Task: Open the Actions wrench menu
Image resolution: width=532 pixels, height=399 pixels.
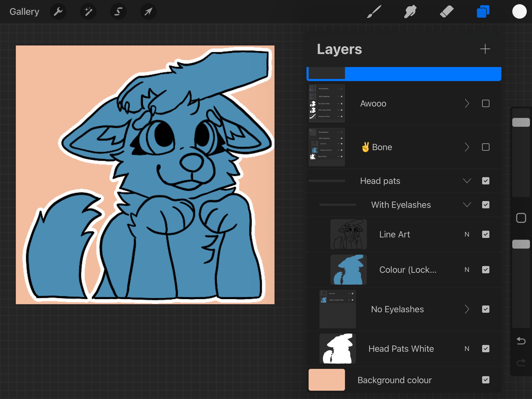Action: pos(58,11)
